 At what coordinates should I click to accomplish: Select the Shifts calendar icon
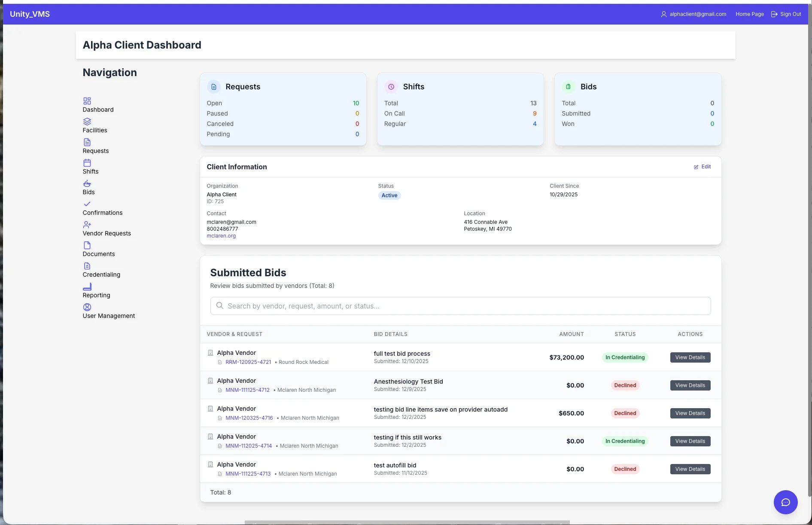(x=87, y=163)
